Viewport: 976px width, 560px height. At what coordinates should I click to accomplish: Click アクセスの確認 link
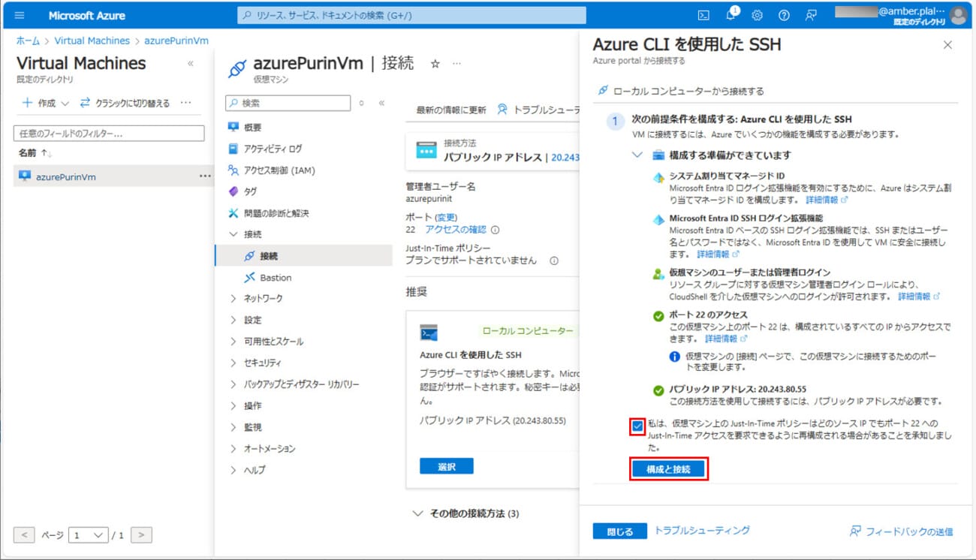coord(456,230)
